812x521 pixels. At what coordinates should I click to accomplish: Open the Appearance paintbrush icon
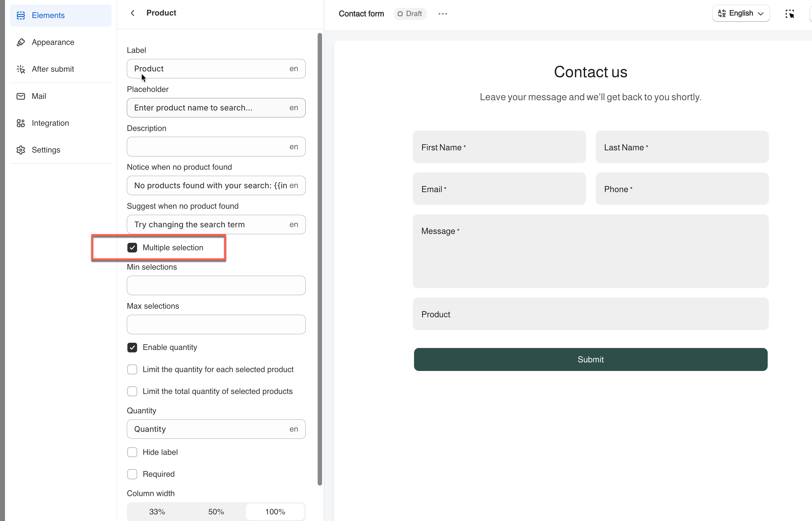pyautogui.click(x=21, y=42)
